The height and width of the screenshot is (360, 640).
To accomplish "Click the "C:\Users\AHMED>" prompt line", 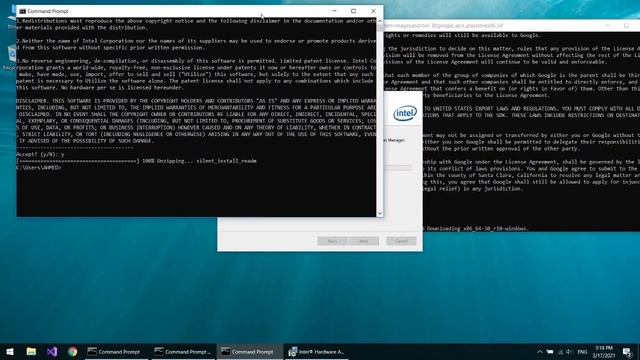I will click(x=38, y=167).
